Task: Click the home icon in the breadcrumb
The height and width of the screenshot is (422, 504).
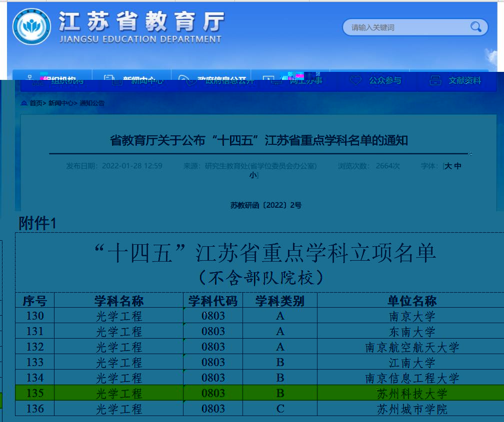Action: (x=24, y=103)
